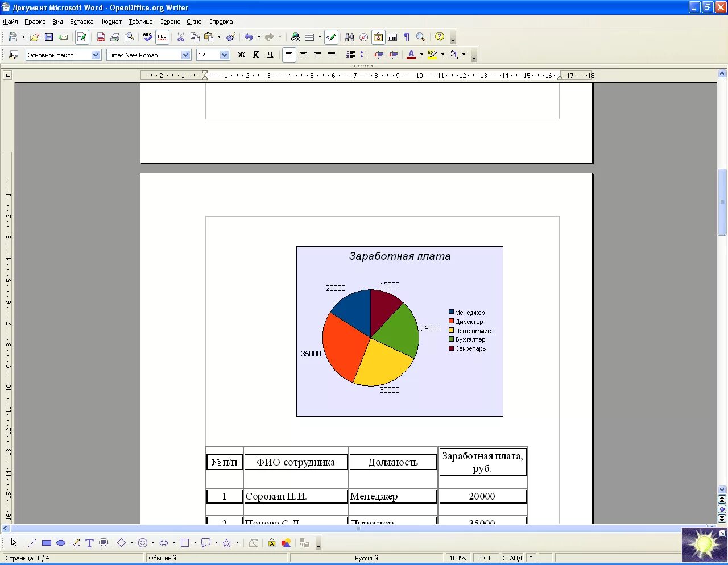Increase indent icon
The image size is (728, 565).
(393, 55)
